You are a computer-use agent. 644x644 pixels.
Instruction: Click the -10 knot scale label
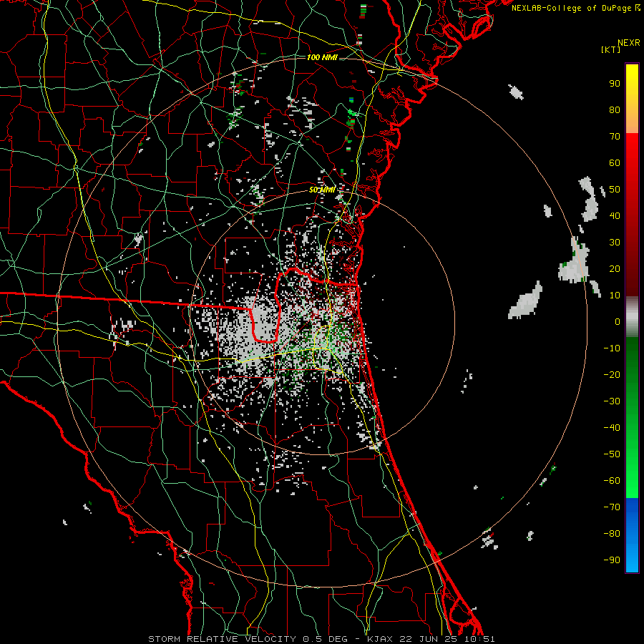[x=612, y=348]
